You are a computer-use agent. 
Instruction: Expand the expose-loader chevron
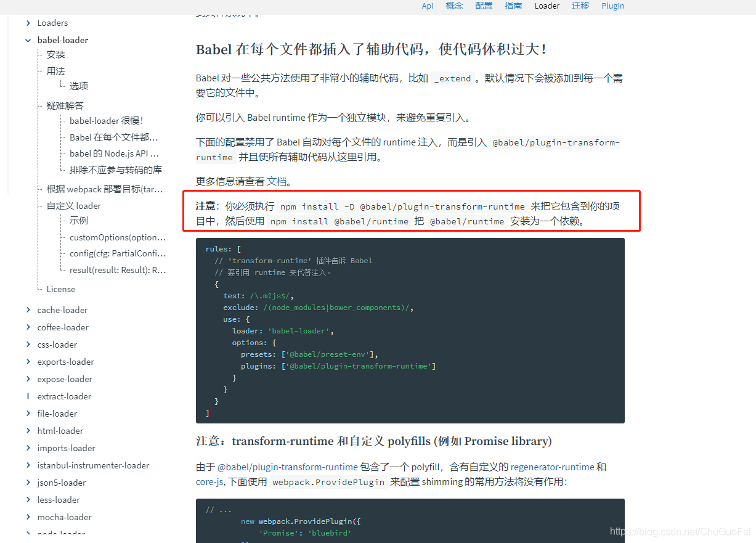[28, 379]
